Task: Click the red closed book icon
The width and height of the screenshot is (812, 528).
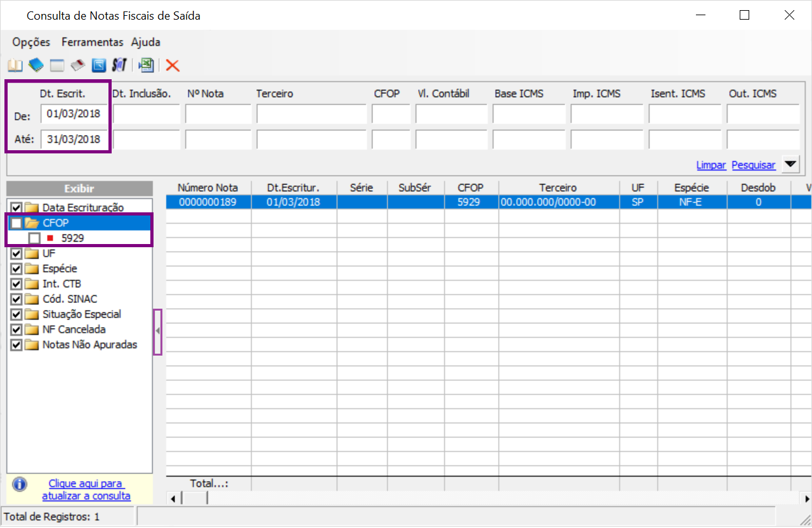Action: pyautogui.click(x=77, y=65)
